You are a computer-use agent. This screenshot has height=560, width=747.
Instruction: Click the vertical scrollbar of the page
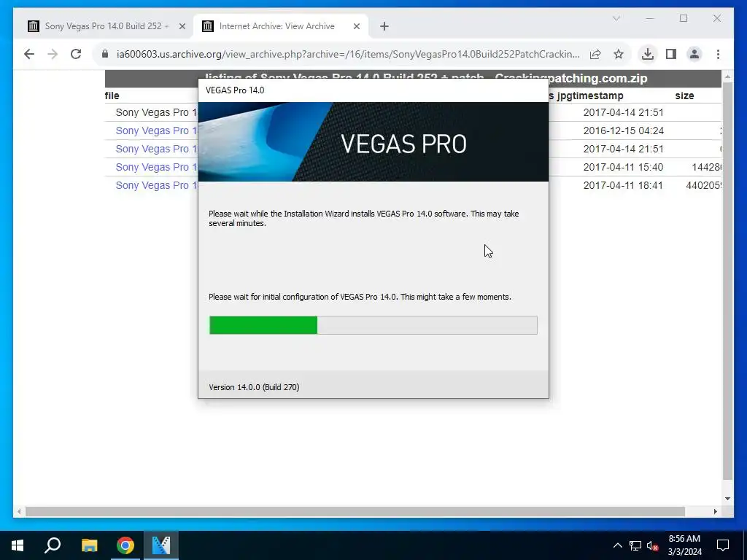[727, 281]
